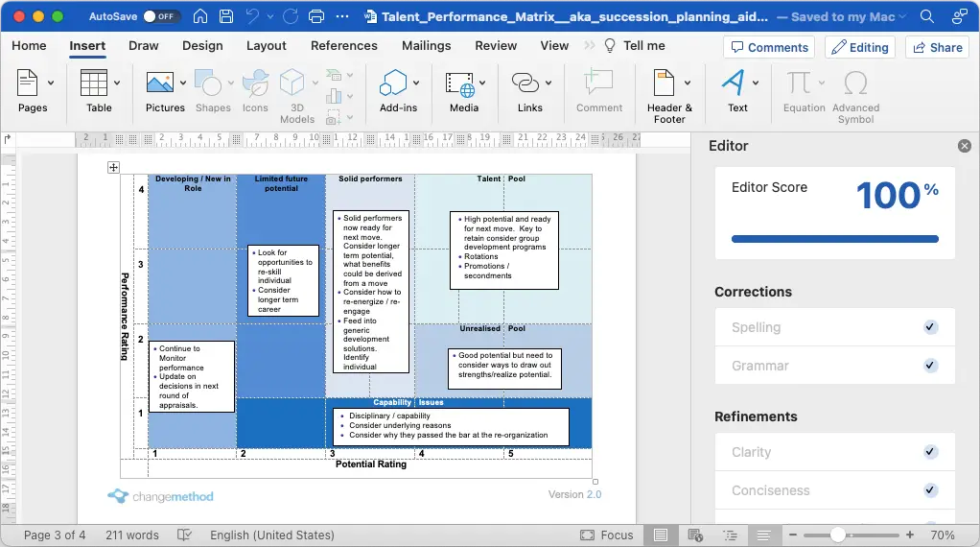
Task: Click the ruler tab selector icon
Action: point(8,139)
